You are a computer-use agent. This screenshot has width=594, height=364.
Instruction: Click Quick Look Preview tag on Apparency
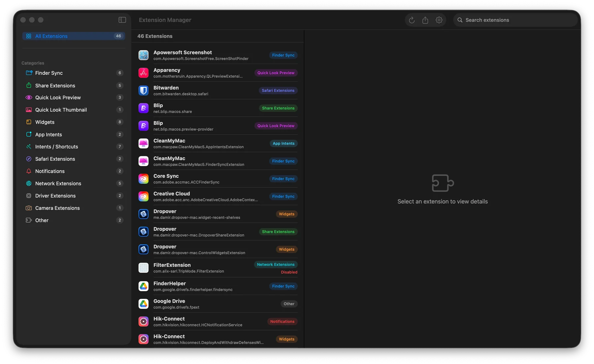276,73
